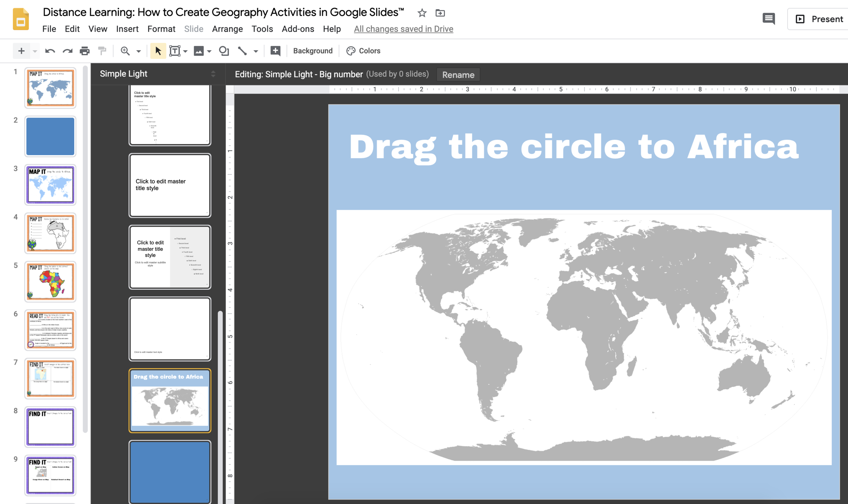The width and height of the screenshot is (848, 504).
Task: Click the world map image on canvas
Action: [x=584, y=338]
